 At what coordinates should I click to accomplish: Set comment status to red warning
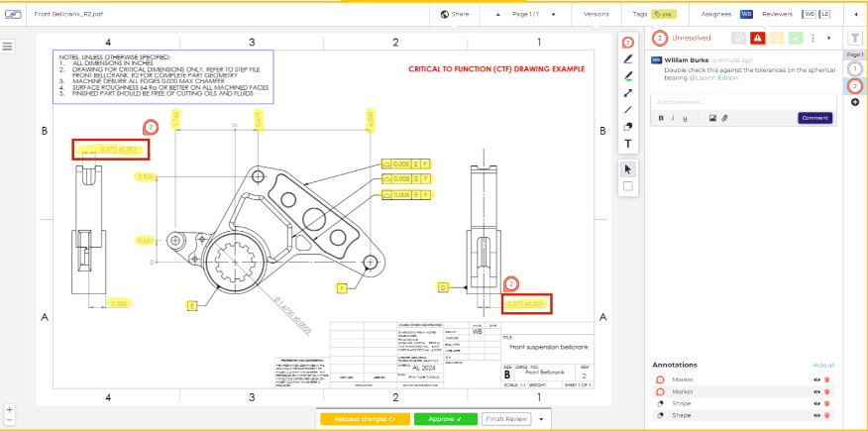(x=758, y=39)
